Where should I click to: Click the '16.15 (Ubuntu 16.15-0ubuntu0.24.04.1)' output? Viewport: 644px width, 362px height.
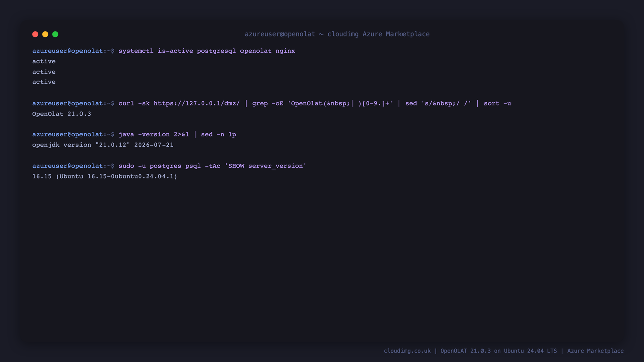coord(105,176)
